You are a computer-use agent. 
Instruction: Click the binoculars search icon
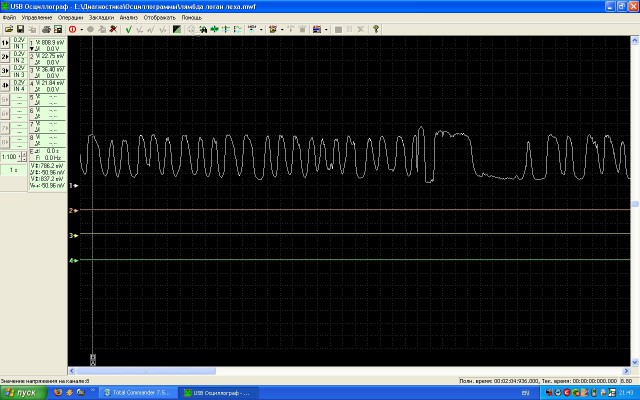pos(203,29)
